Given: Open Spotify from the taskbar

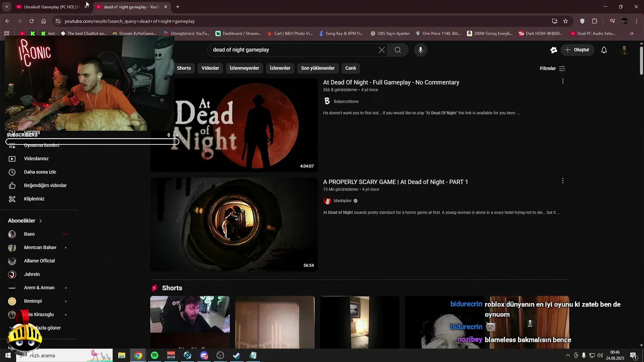Looking at the screenshot, I should pyautogui.click(x=154, y=355).
